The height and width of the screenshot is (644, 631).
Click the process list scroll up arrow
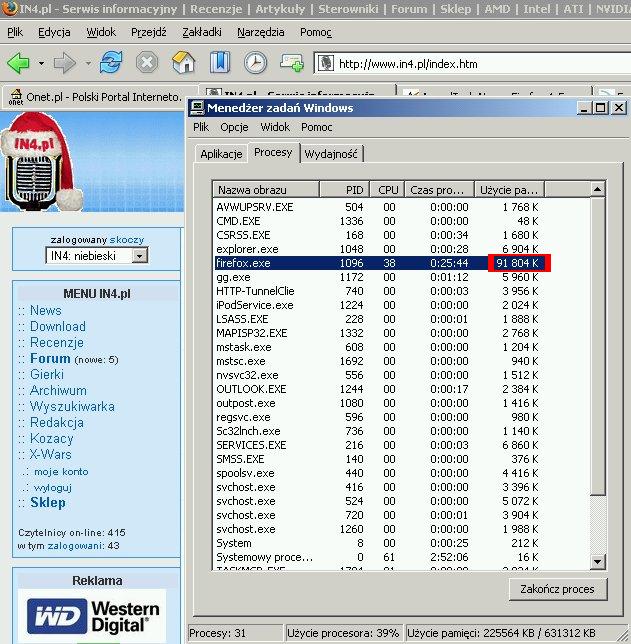pyautogui.click(x=597, y=189)
